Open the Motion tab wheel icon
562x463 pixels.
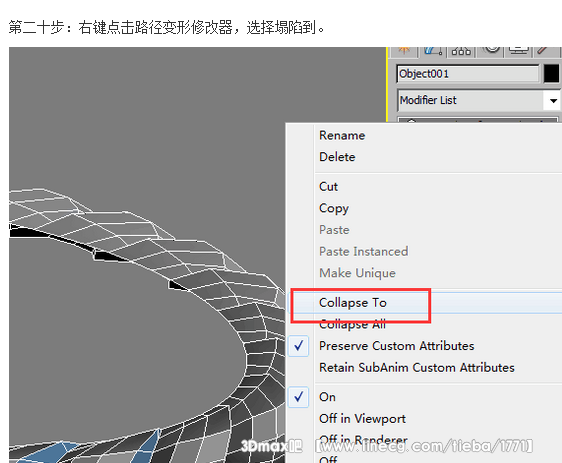click(490, 51)
